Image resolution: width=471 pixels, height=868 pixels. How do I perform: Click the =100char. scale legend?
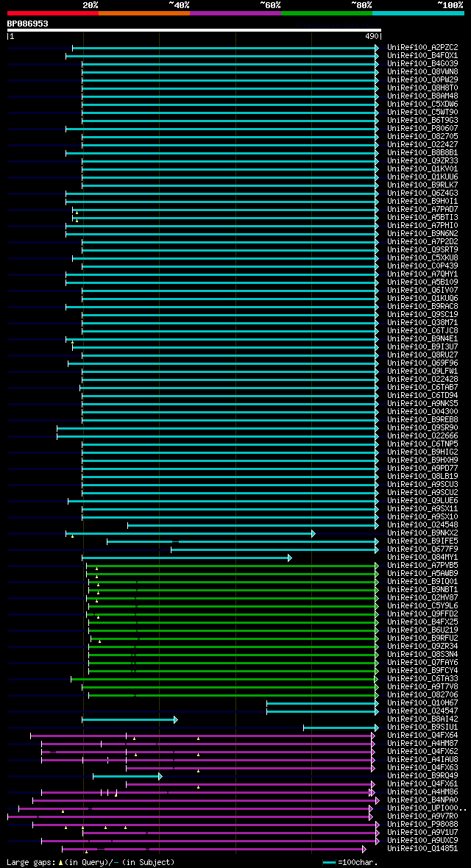(x=351, y=862)
